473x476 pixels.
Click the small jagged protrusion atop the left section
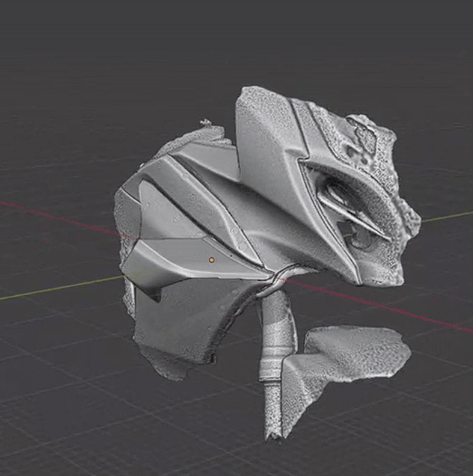[x=206, y=123]
